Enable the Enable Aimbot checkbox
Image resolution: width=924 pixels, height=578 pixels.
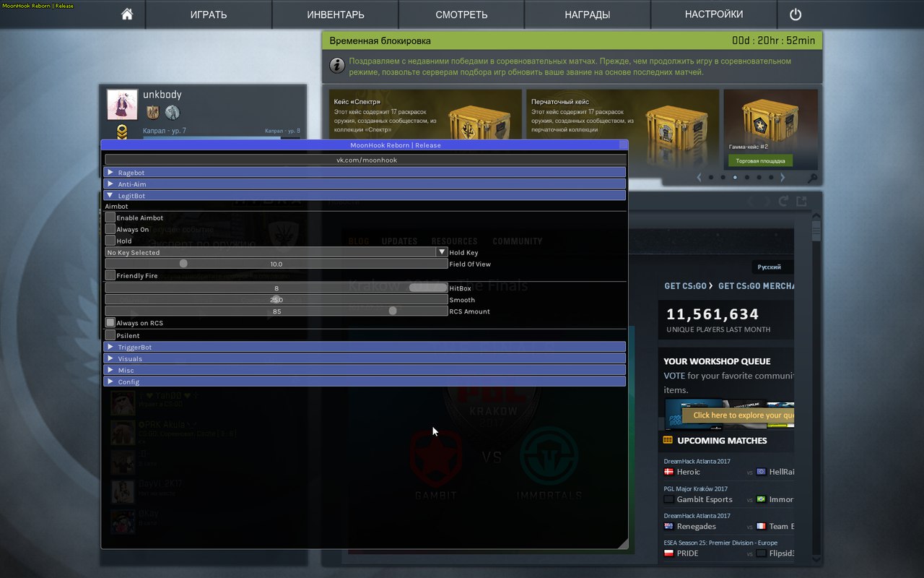click(110, 217)
